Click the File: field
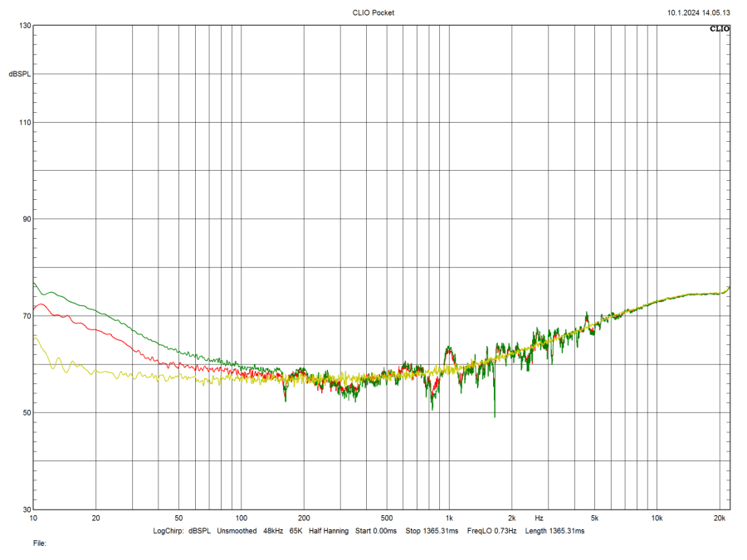 pyautogui.click(x=38, y=543)
